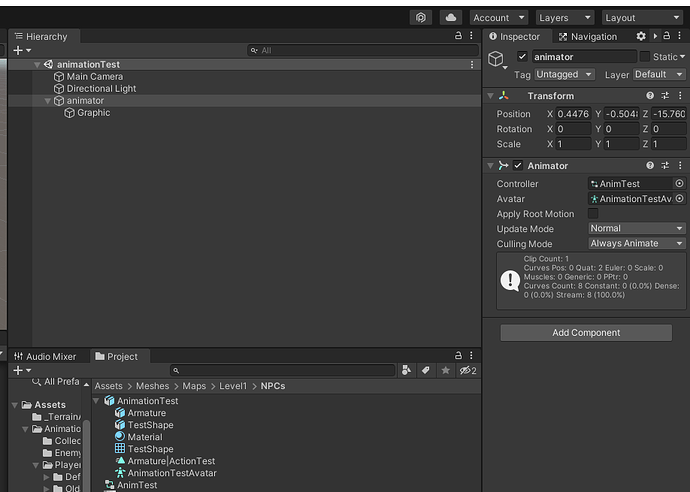Click the Project panel favorites star icon
This screenshot has width=690, height=492.
pyautogui.click(x=446, y=371)
